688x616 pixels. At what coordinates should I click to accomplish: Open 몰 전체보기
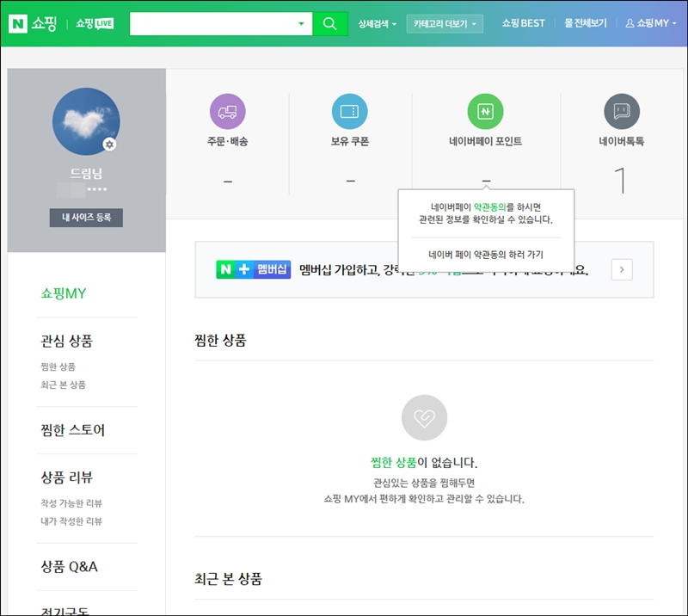pyautogui.click(x=586, y=23)
